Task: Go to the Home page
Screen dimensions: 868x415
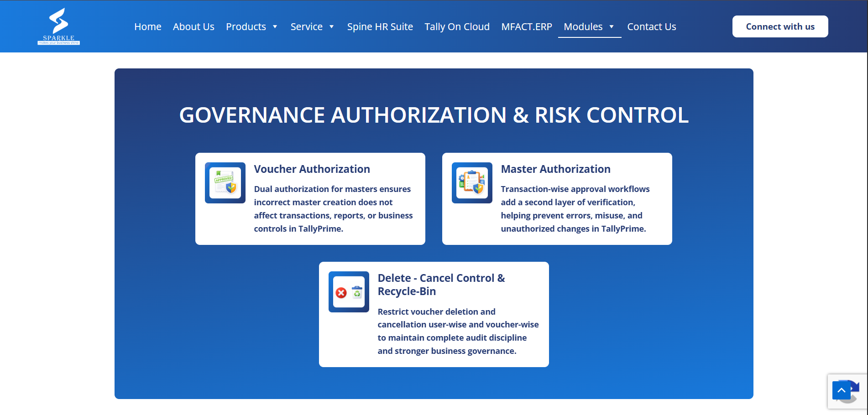Action: click(148, 26)
